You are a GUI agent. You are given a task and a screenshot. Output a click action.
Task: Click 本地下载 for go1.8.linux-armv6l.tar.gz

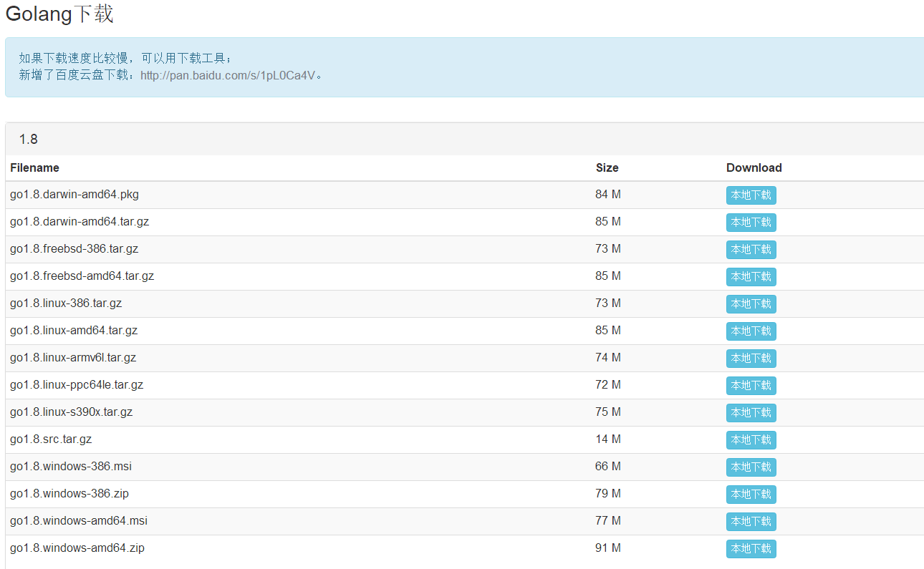pos(751,359)
